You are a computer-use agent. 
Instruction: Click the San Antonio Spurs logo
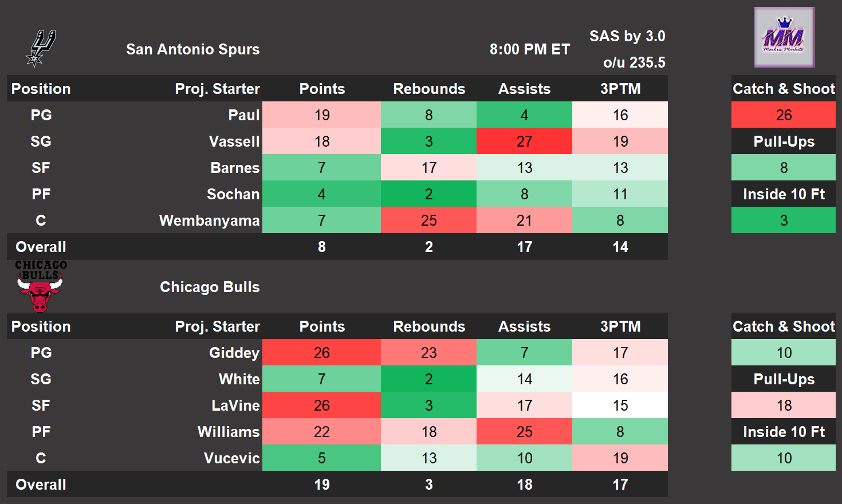coord(41,49)
